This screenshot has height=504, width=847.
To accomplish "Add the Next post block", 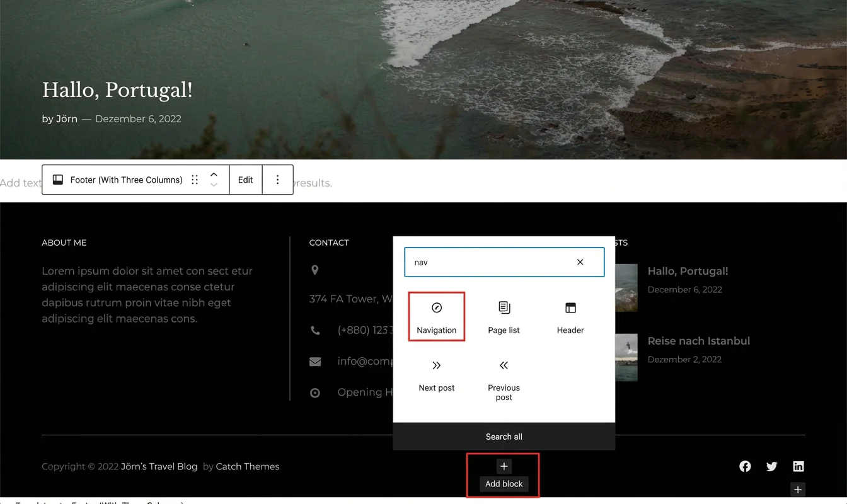I will tap(436, 375).
